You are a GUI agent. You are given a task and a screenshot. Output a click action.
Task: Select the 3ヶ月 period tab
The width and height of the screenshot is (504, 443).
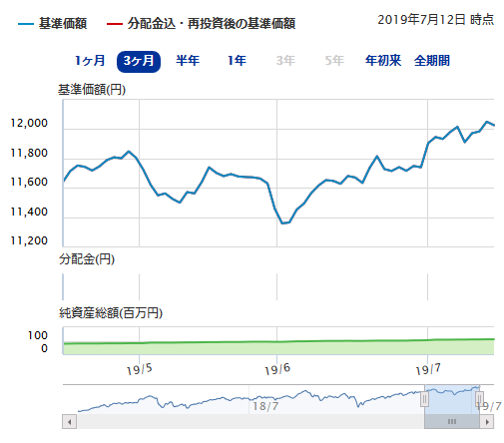coord(139,62)
